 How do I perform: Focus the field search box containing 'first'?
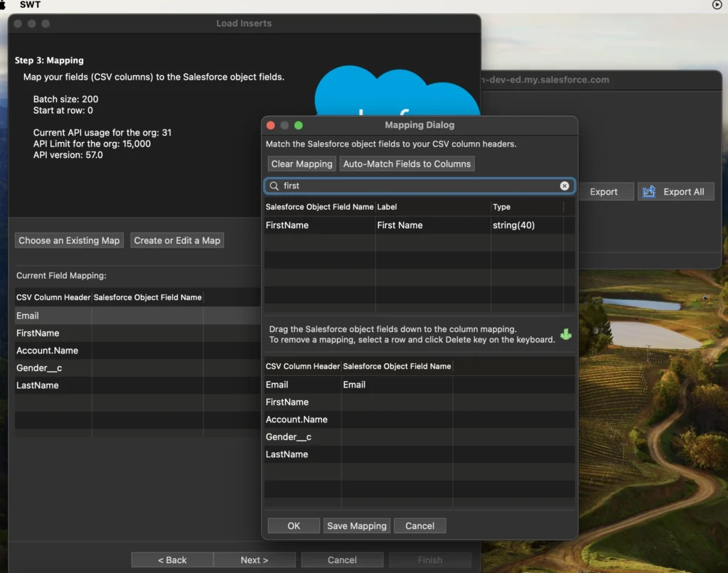point(419,186)
